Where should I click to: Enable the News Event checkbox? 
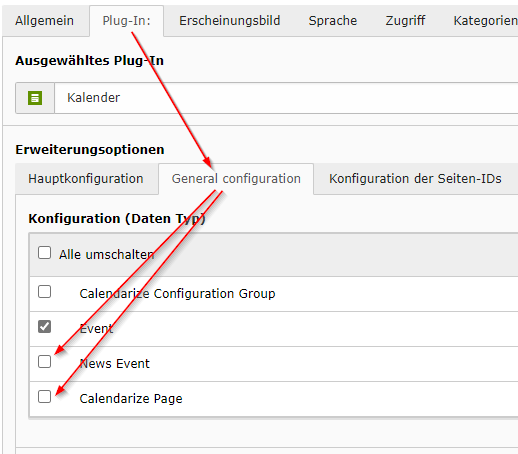tap(44, 362)
